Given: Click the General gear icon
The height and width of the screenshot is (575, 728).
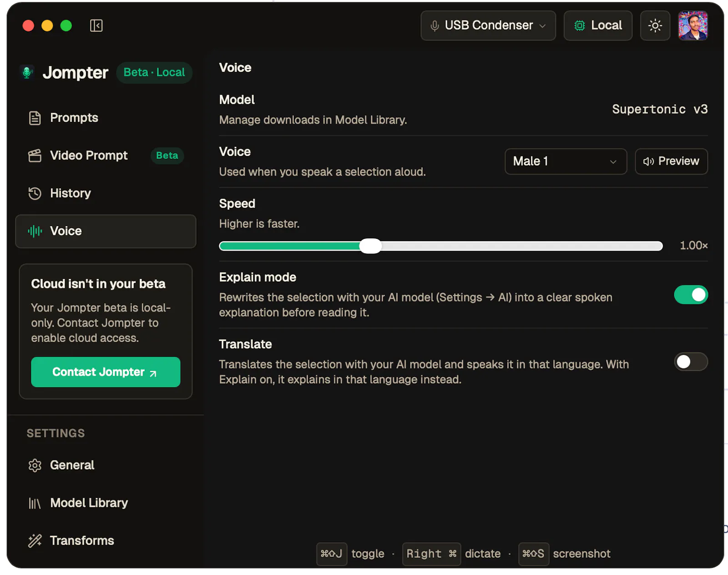Looking at the screenshot, I should 35,465.
